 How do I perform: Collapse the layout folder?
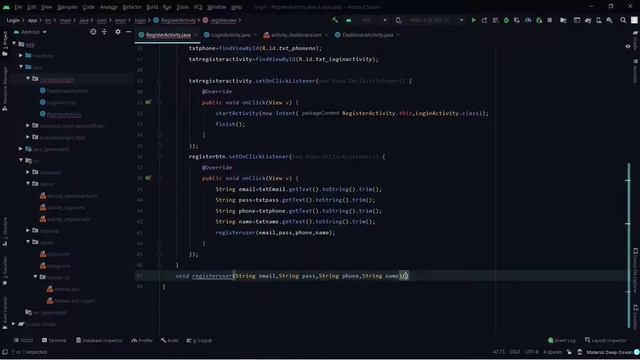[28, 184]
